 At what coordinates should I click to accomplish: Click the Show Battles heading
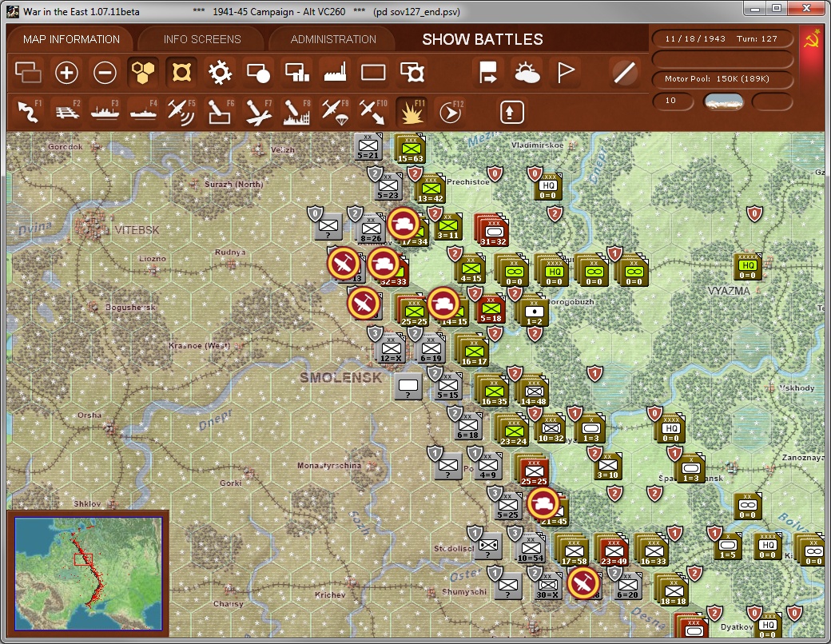[x=483, y=39]
